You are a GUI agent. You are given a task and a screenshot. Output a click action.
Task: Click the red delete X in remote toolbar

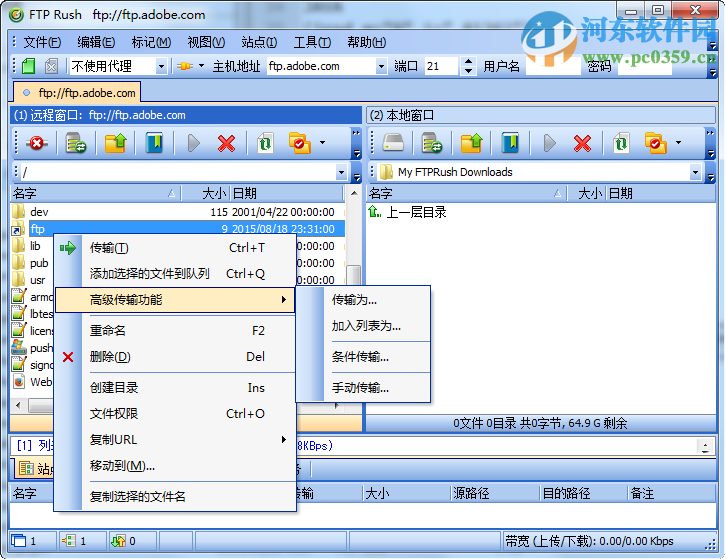click(226, 143)
